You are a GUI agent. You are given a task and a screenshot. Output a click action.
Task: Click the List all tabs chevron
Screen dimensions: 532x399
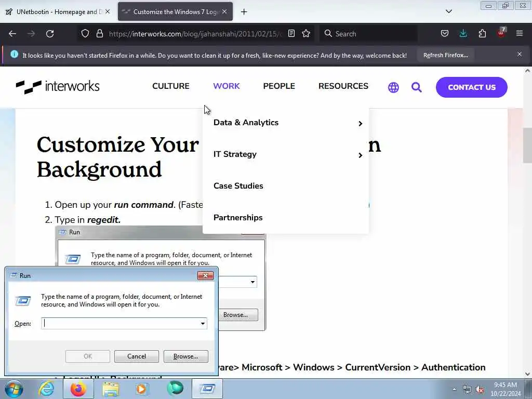(x=448, y=11)
